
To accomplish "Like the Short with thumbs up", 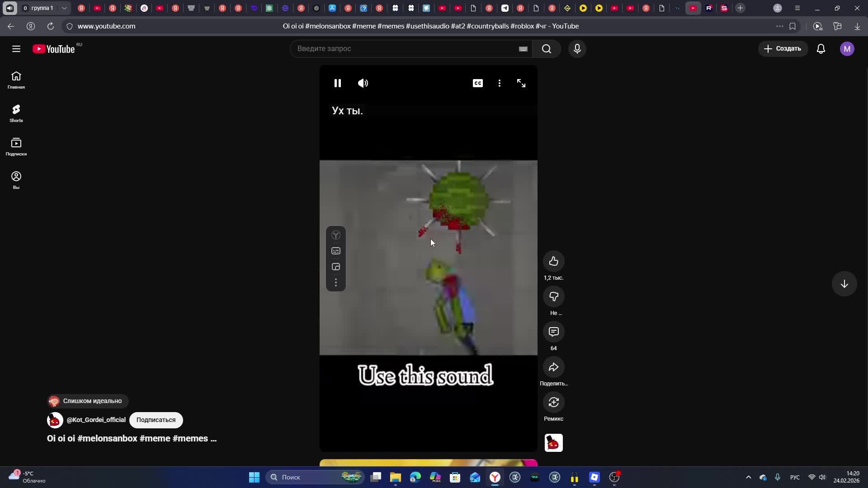I will (553, 261).
